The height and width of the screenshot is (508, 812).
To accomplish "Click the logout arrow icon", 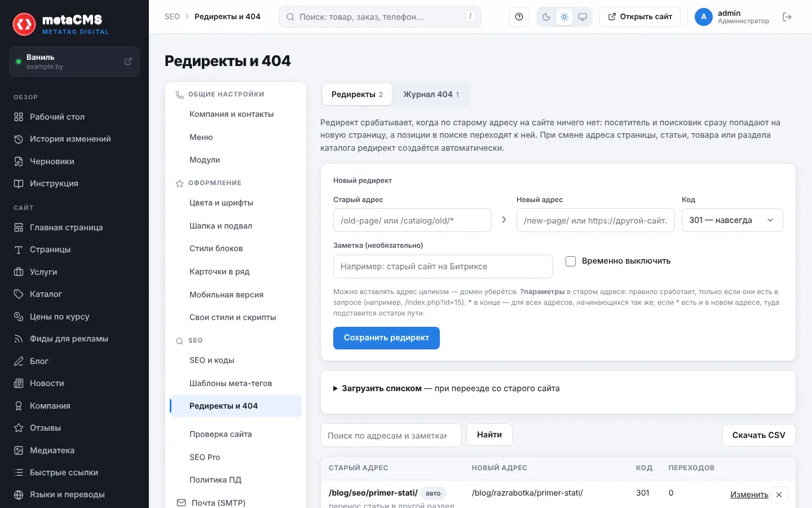I will point(787,17).
